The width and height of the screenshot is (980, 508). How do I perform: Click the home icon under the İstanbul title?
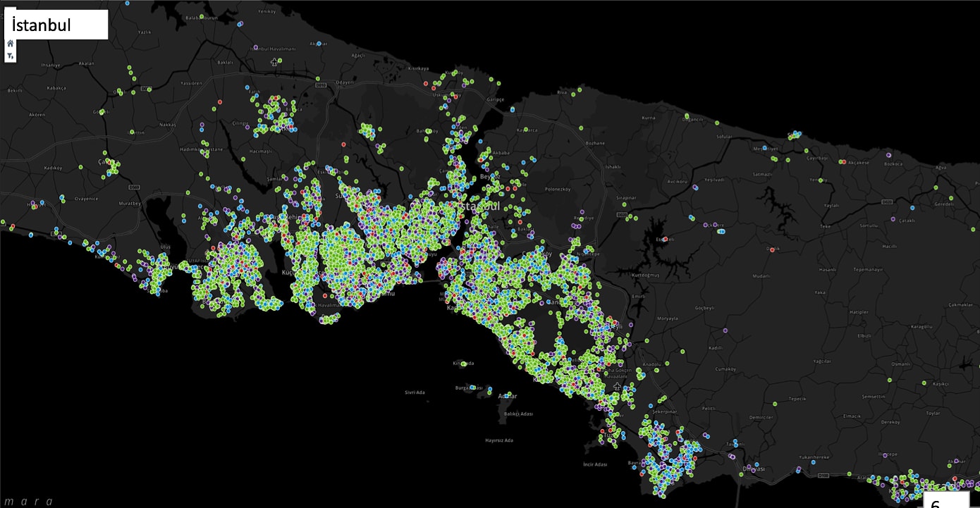pyautogui.click(x=11, y=44)
